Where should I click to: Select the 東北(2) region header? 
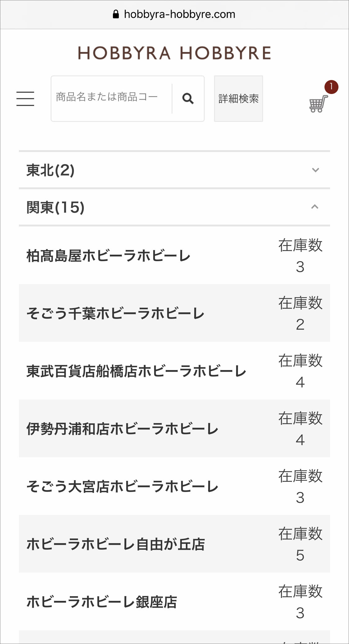(x=50, y=170)
